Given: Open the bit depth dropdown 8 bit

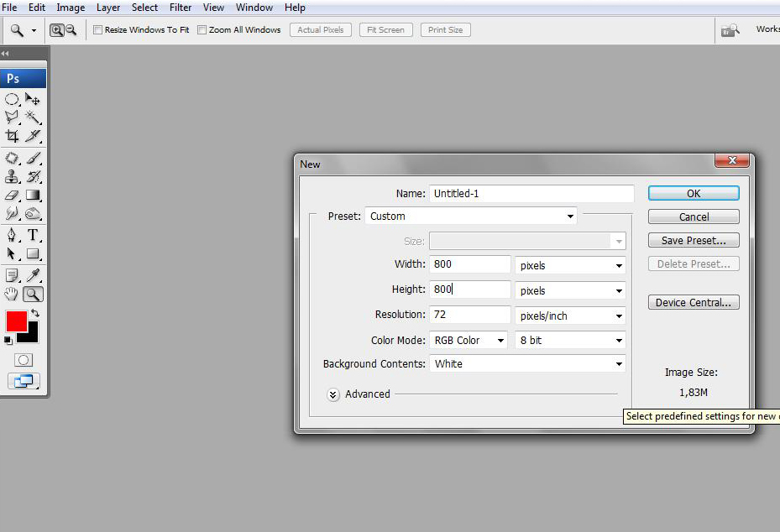Looking at the screenshot, I should [x=570, y=340].
